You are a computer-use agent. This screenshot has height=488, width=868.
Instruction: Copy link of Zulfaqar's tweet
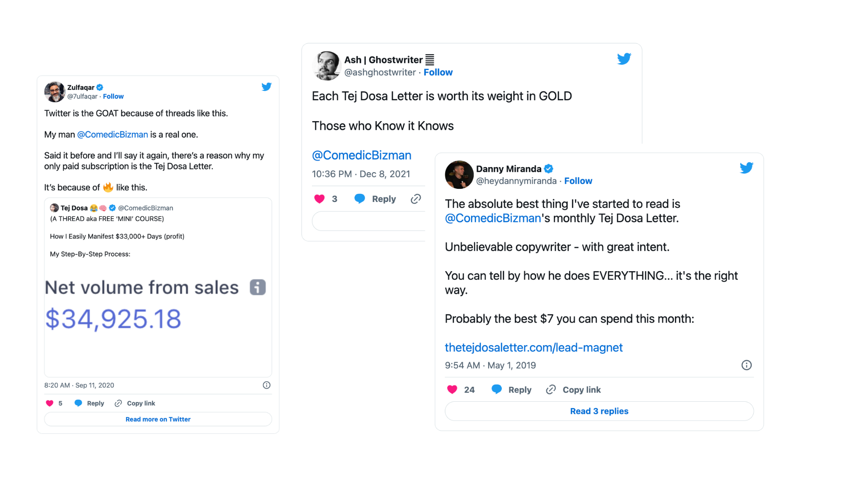[135, 403]
